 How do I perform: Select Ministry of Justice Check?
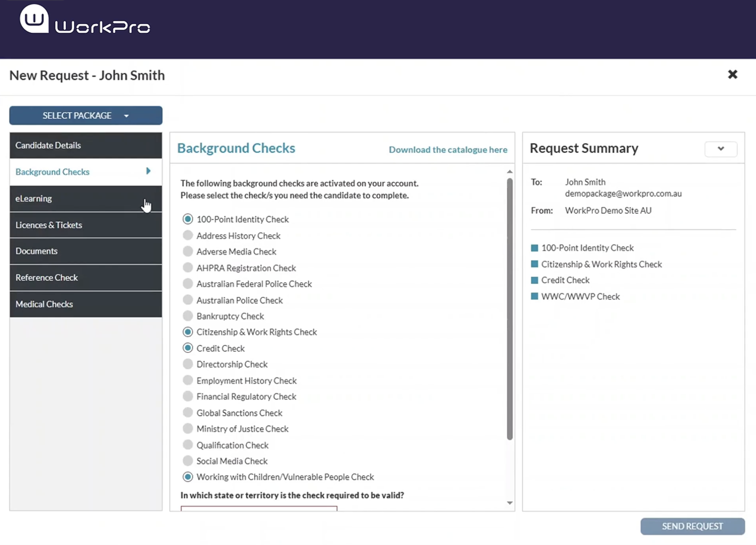tap(188, 429)
